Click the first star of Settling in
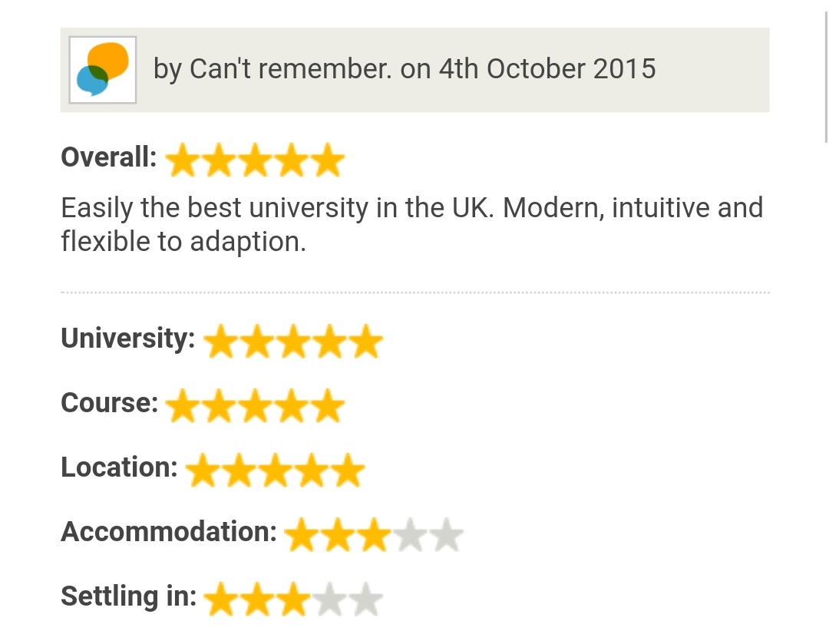This screenshot has width=829, height=644. pyautogui.click(x=221, y=600)
